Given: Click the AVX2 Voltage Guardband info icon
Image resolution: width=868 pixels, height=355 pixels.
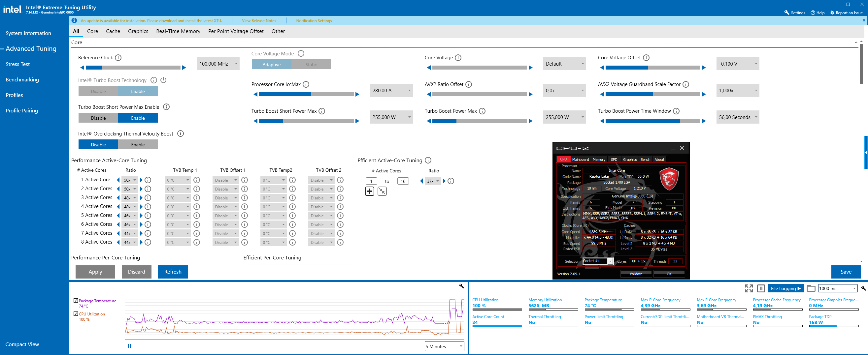Looking at the screenshot, I should click(686, 84).
